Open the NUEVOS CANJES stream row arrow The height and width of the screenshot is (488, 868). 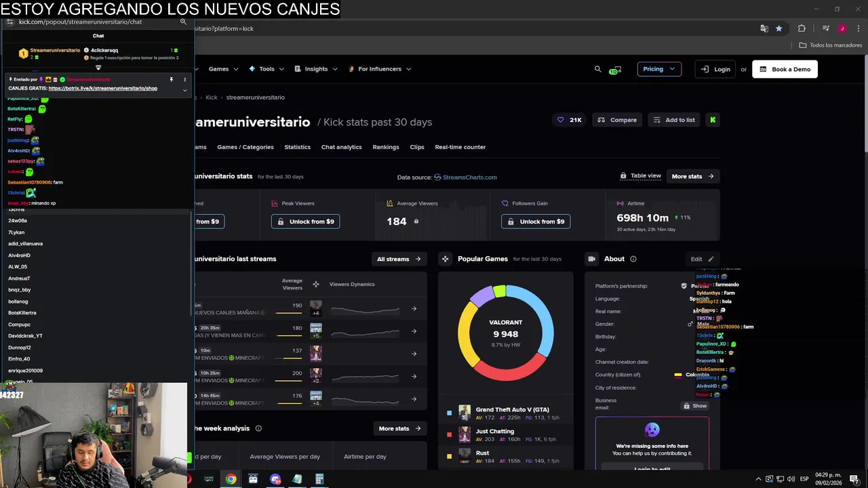tap(414, 309)
